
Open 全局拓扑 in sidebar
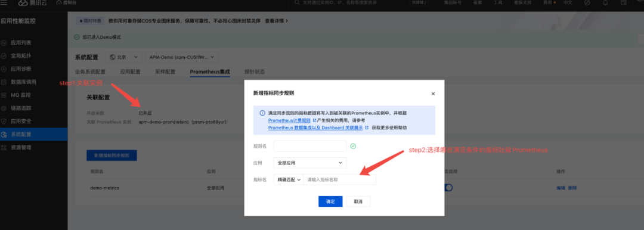21,55
